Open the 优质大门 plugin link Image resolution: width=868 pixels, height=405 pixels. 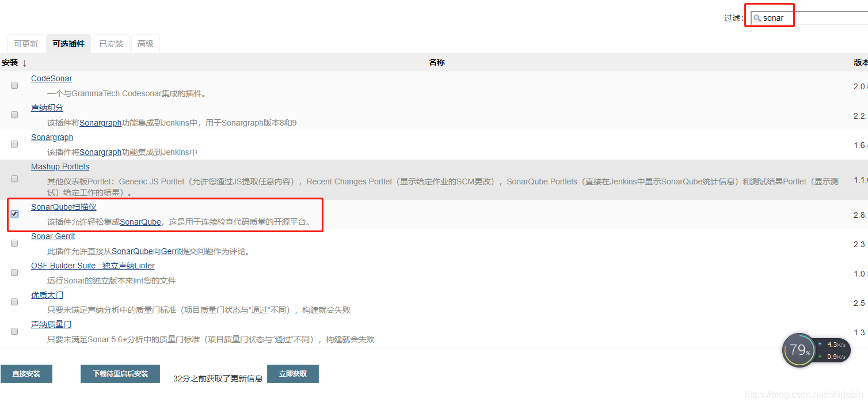[47, 295]
